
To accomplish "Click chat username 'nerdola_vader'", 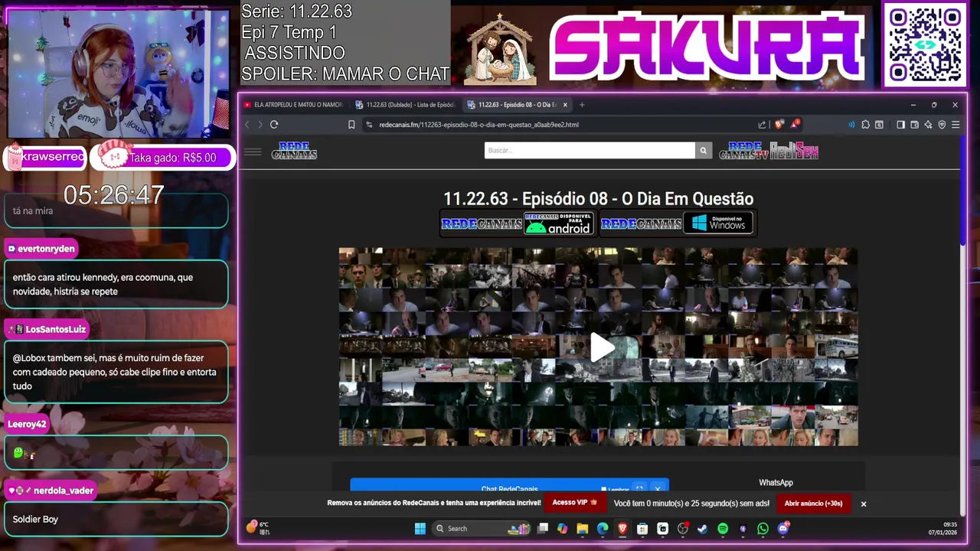I will (x=64, y=491).
